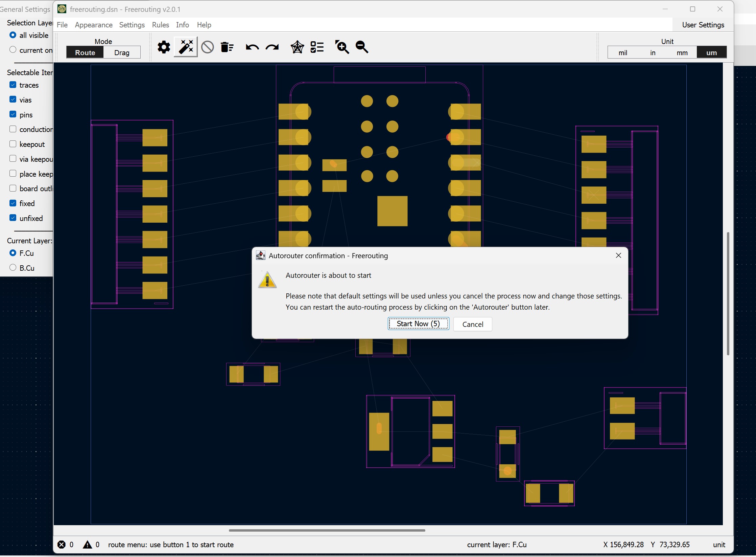Select the F.Cu current layer radio button
Screen dimensions: 756x557
coord(13,253)
